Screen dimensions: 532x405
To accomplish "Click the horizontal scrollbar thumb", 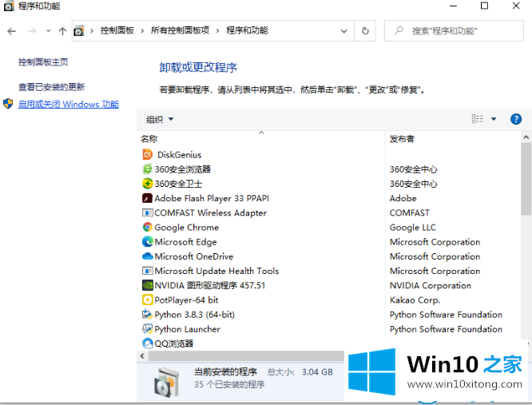I will [246, 355].
